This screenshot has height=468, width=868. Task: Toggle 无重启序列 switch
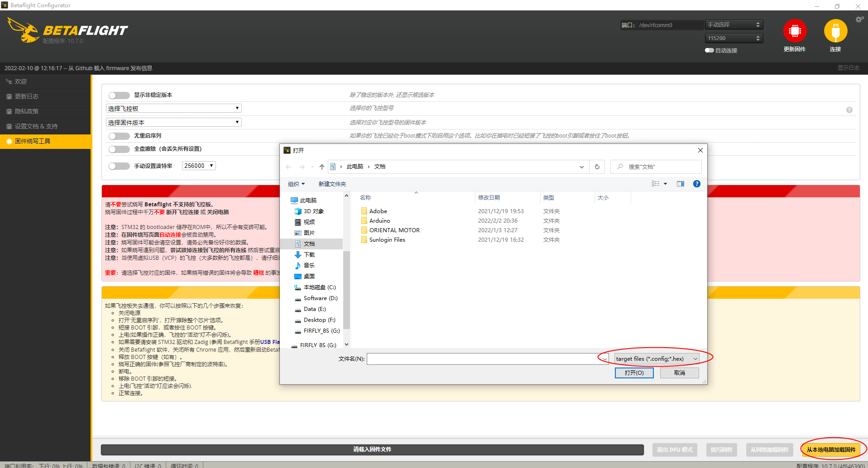pos(119,136)
